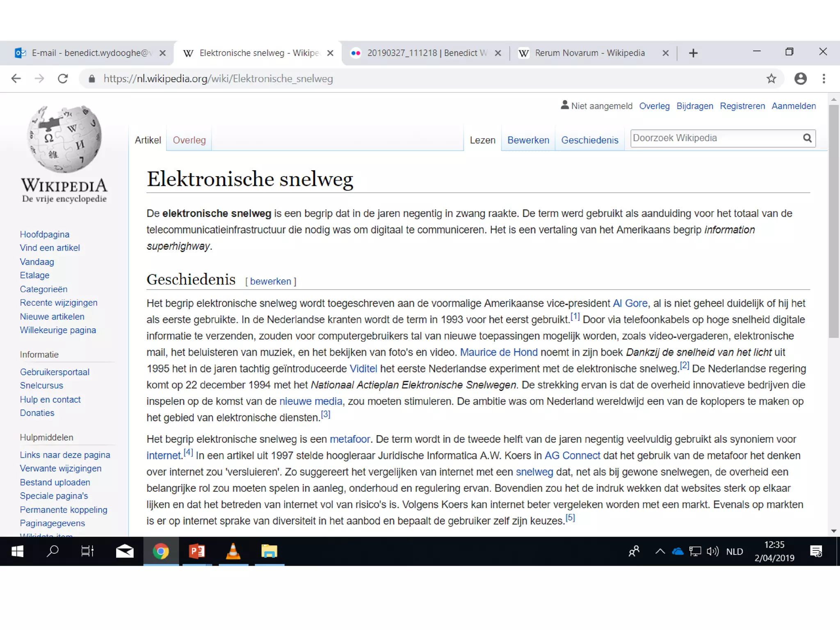This screenshot has height=630, width=840.
Task: Click the Wikipedia search magnifier icon
Action: pos(807,138)
